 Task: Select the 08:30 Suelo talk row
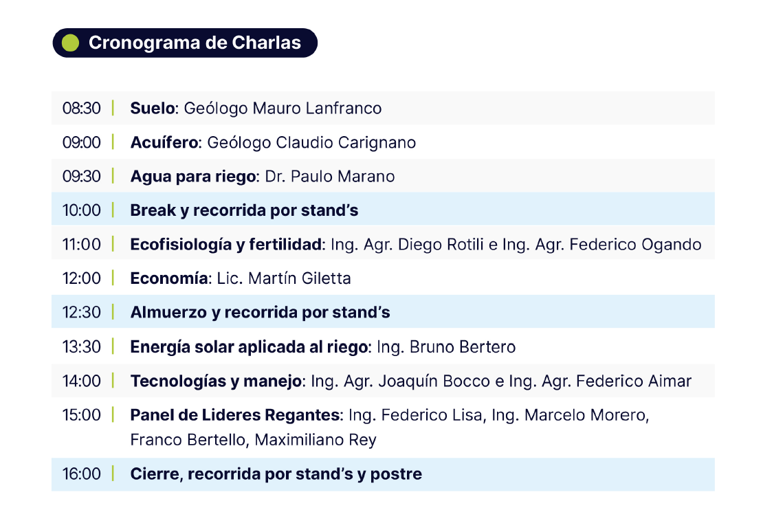tap(382, 108)
